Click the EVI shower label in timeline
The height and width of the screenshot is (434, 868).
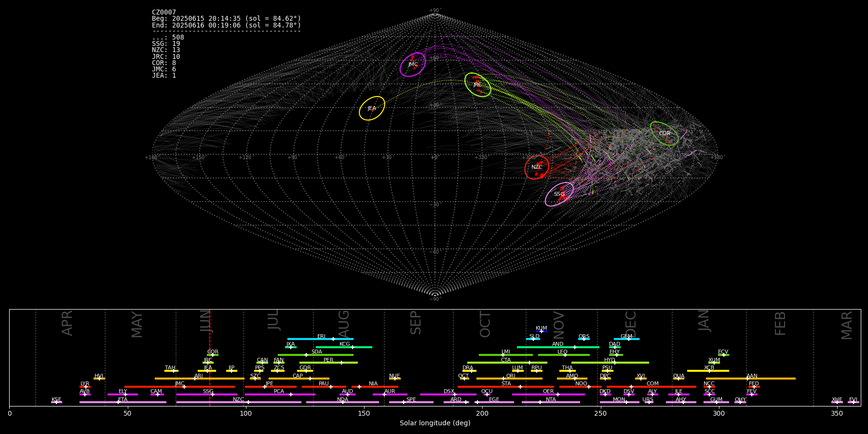[x=853, y=400]
